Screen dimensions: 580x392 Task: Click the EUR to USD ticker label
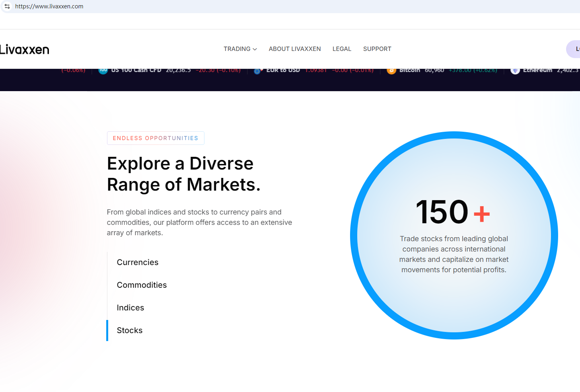click(x=283, y=70)
